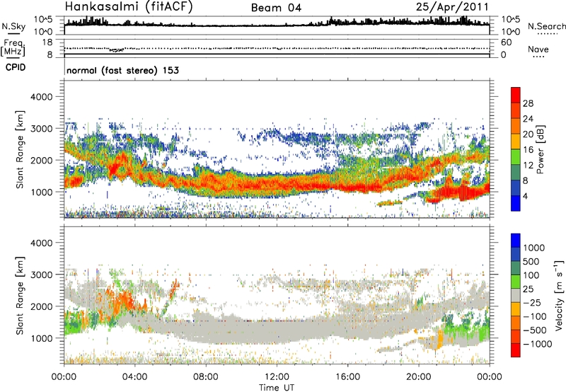Select the Velocity [m s-1] colorbar title
Image resolution: width=566 pixels, height=392 pixels.
coord(559,295)
